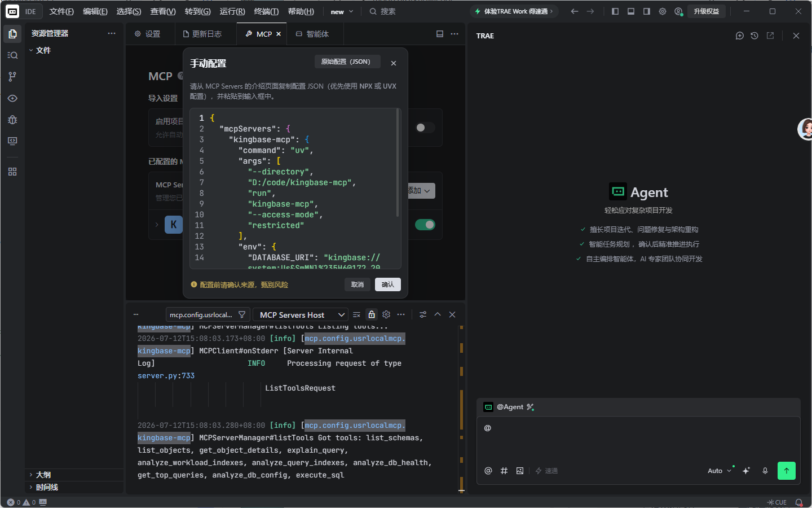Screen dimensions: 812x508
Task: Start a new chat in TRAE panel
Action: point(740,36)
